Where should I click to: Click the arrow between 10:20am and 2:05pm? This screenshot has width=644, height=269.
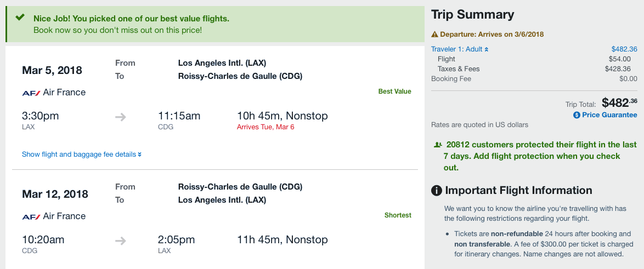coord(121,241)
